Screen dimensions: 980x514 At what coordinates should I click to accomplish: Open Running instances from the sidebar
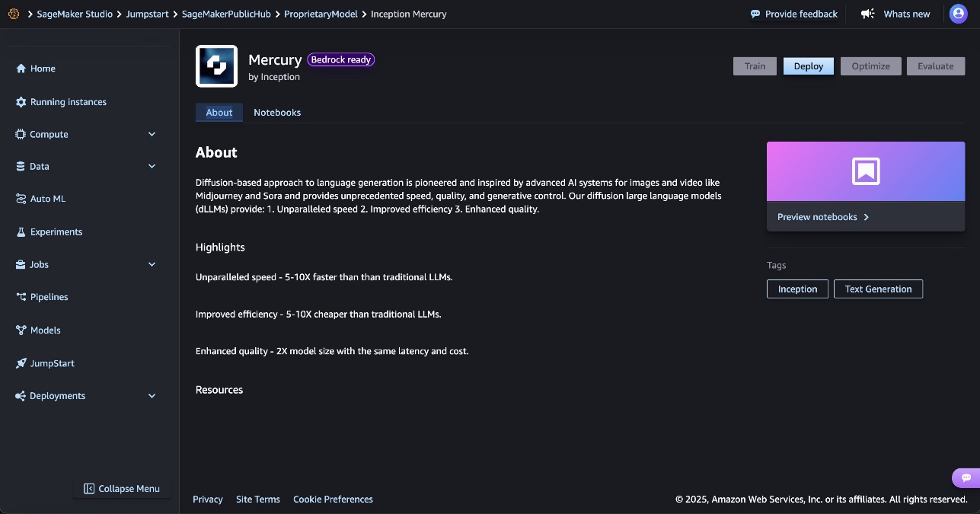coord(61,102)
